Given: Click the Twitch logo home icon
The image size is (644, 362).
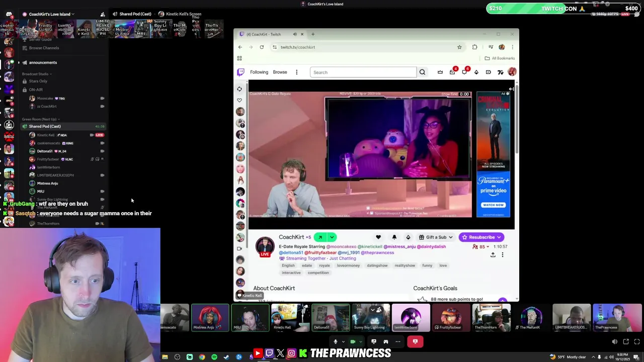Looking at the screenshot, I should point(240,72).
